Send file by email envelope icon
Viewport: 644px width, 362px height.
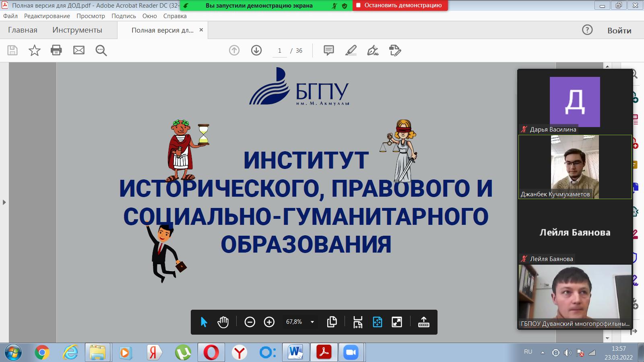(x=79, y=50)
